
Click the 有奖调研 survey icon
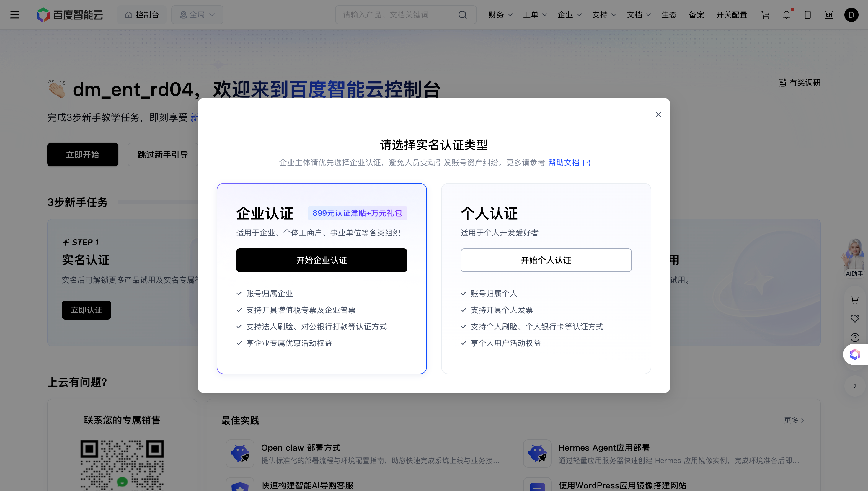(x=782, y=83)
